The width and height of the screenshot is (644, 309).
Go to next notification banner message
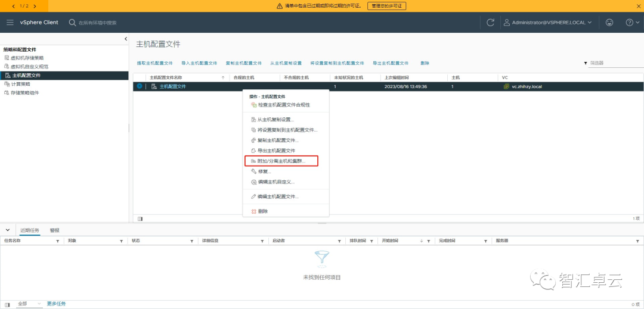[35, 6]
